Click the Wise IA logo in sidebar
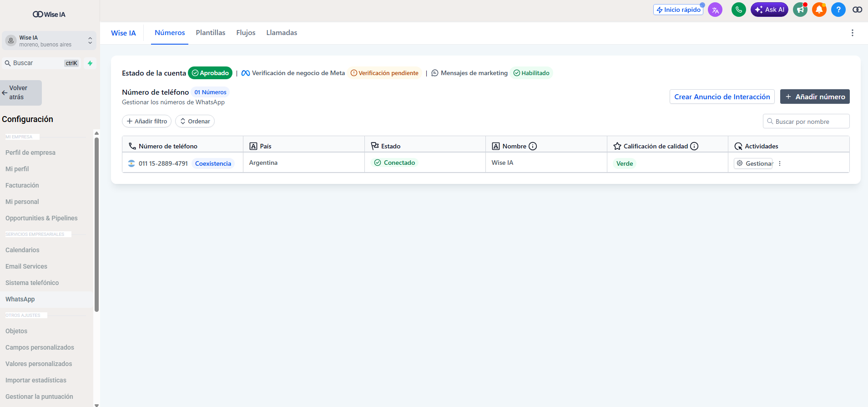 [49, 15]
